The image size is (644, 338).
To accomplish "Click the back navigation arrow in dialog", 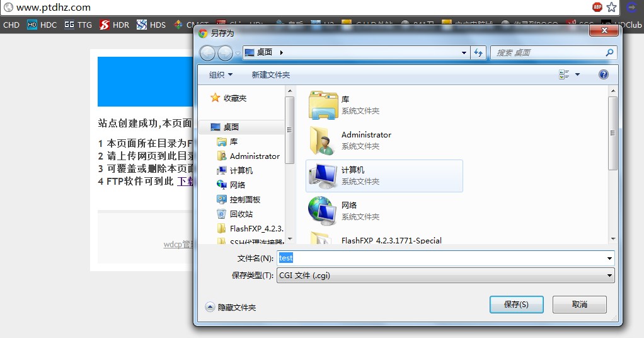I will pyautogui.click(x=208, y=52).
